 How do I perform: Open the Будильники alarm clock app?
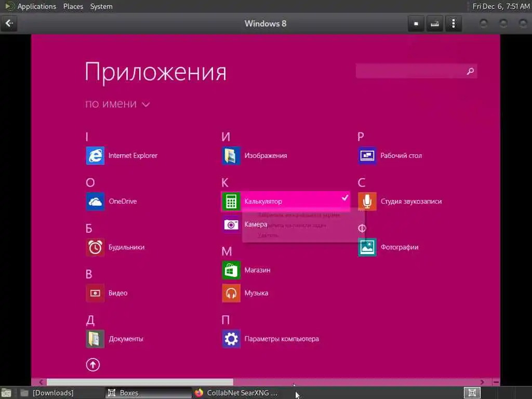(115, 247)
